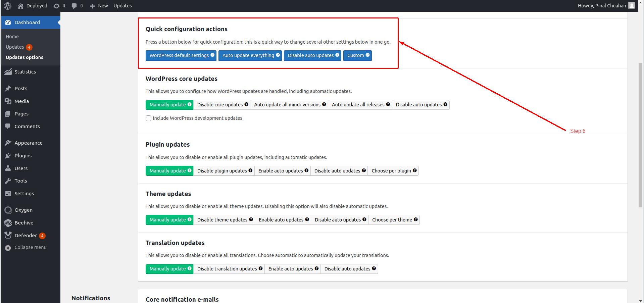
Task: Select Disable auto updates under Translation updates
Action: tap(349, 269)
